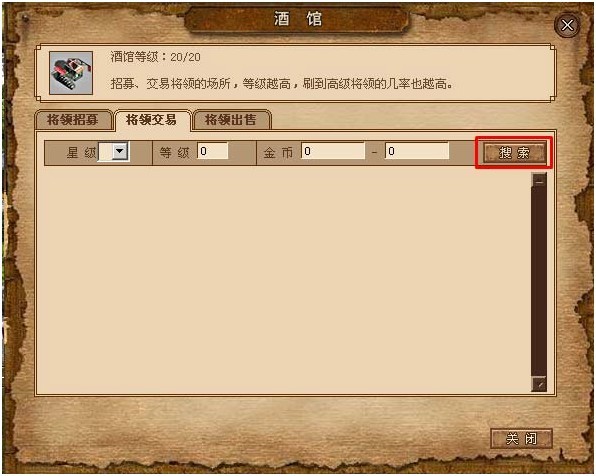Click the 金币 filter label
Image resolution: width=596 pixels, height=476 pixels.
tap(278, 152)
